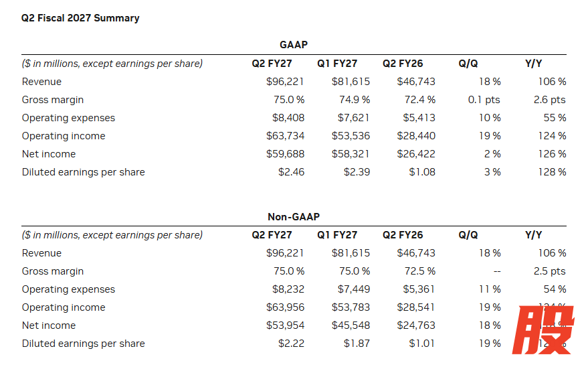Click the GAAP Operating income row label
Image resolution: width=588 pixels, height=367 pixels.
coord(64,136)
